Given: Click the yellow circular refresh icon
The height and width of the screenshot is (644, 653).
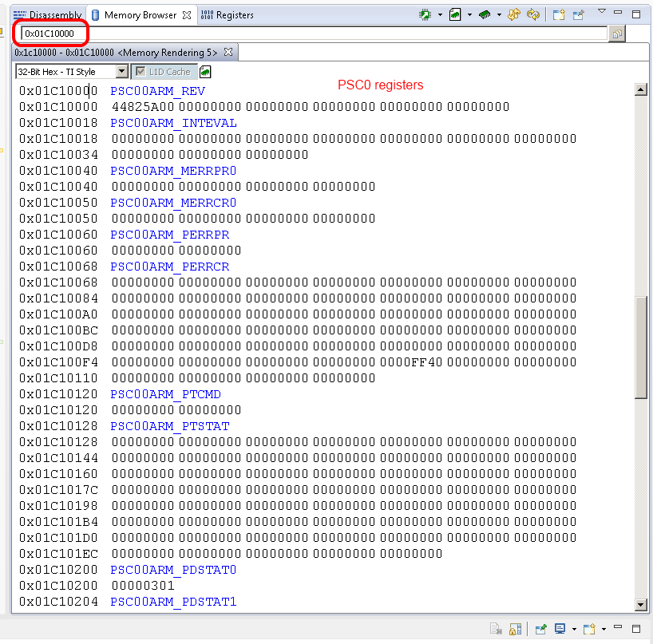Looking at the screenshot, I should (533, 15).
